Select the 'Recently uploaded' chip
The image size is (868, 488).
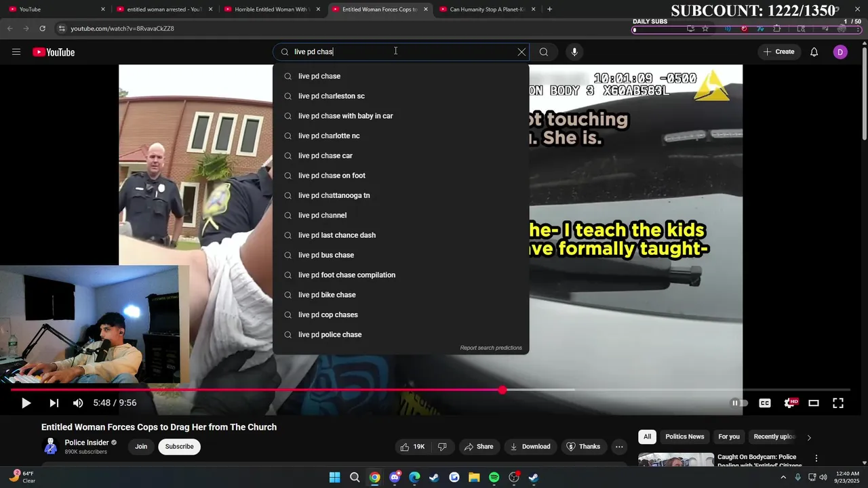click(x=774, y=437)
